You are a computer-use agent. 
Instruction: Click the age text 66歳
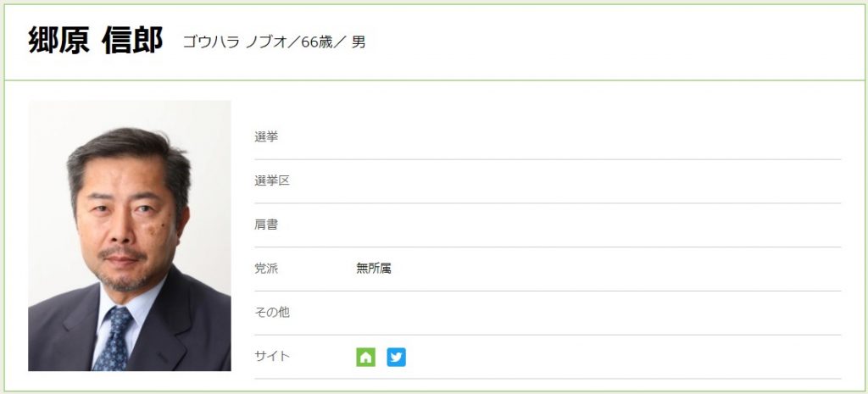tap(318, 42)
